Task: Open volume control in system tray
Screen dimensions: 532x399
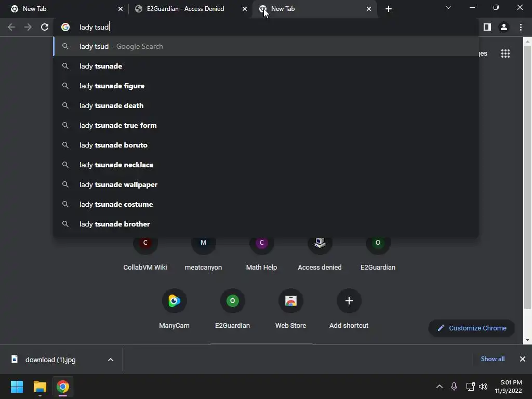Action: tap(483, 387)
